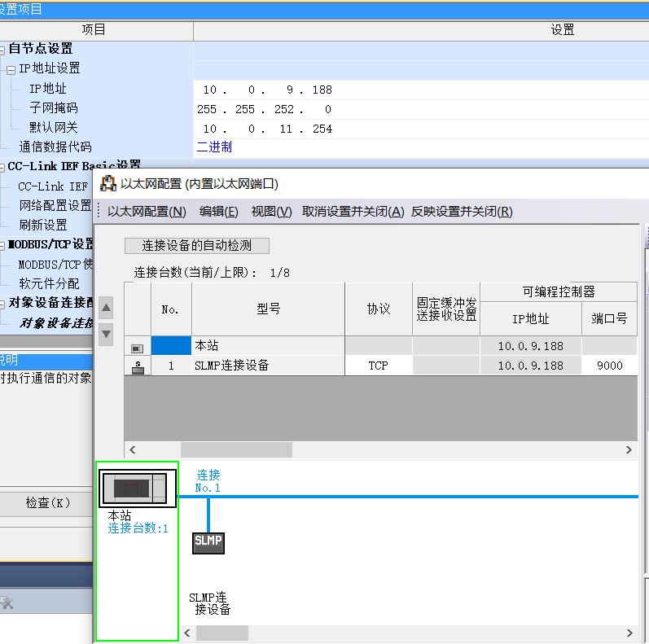Click the right scroll arrow of diagram scrollbar
Viewport: 649px width, 644px height.
[x=628, y=633]
